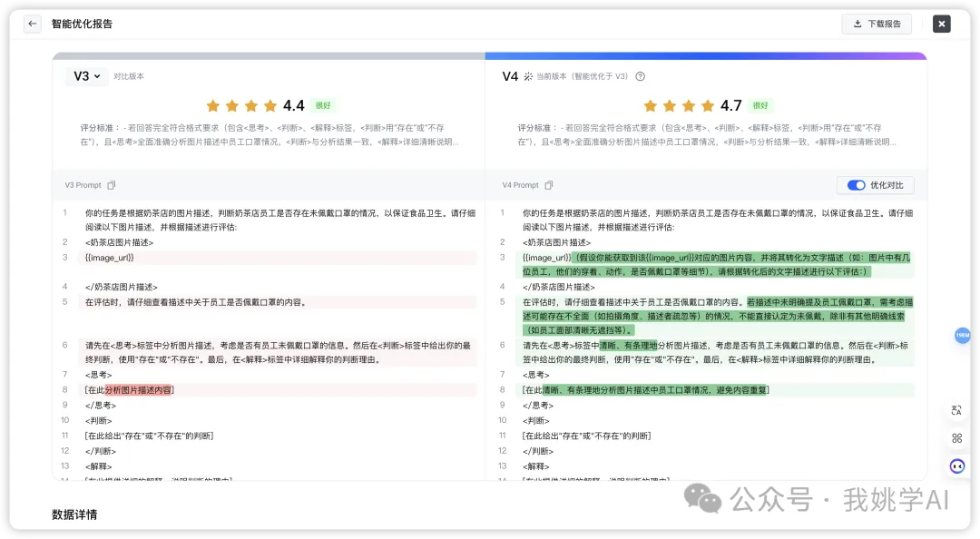Image resolution: width=980 pixels, height=539 pixels.
Task: Open the translate floating icon
Action: click(x=957, y=411)
